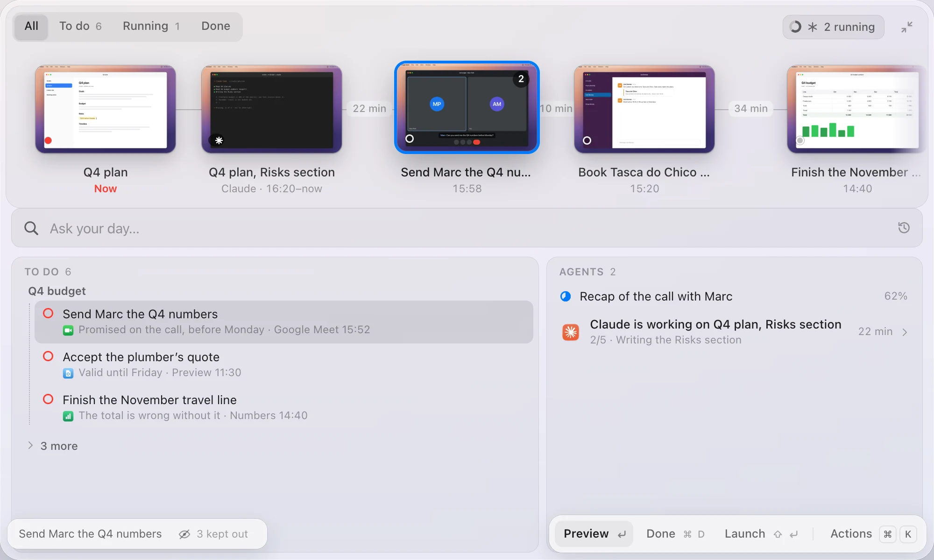Switch to the All tab

[31, 26]
